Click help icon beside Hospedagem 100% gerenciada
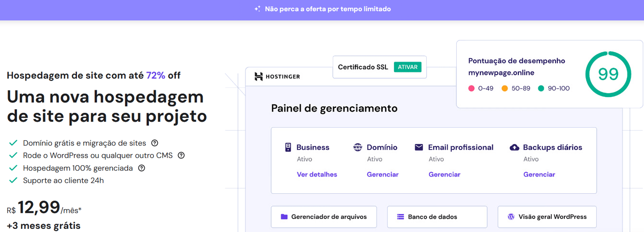The height and width of the screenshot is (232, 644). coord(142,168)
